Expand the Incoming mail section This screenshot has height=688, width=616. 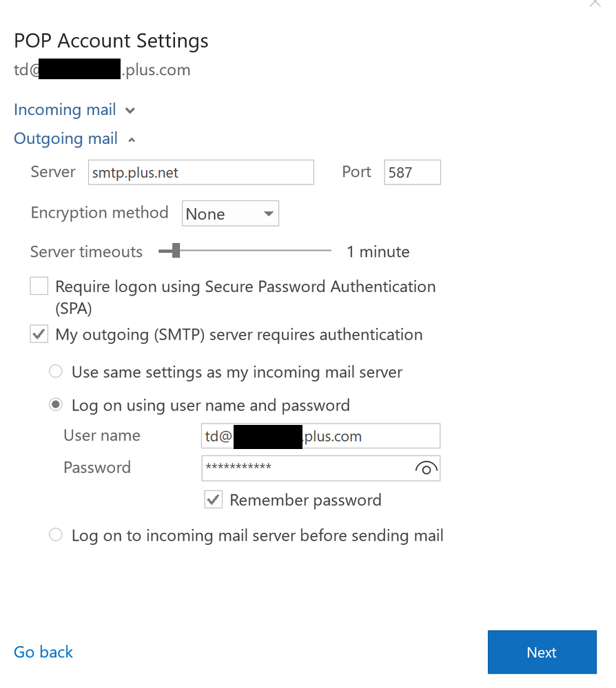pos(131,110)
